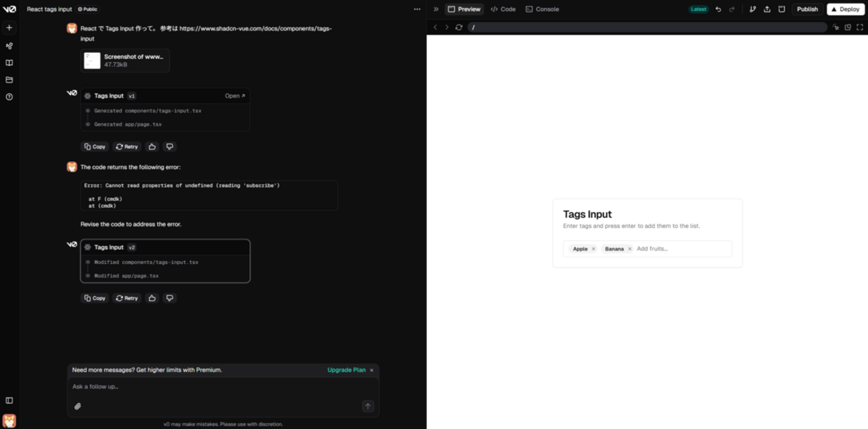Open the user avatar at bottom left
868x429 pixels.
coord(9,420)
